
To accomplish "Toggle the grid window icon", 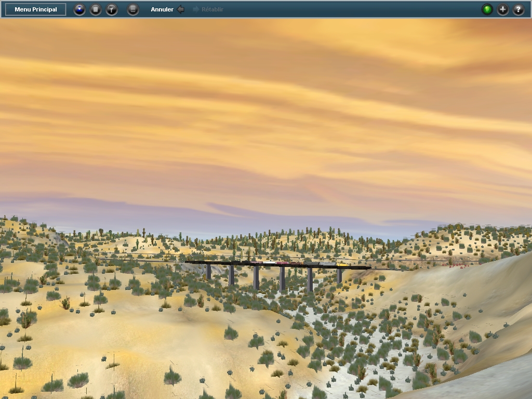I will 133,9.
